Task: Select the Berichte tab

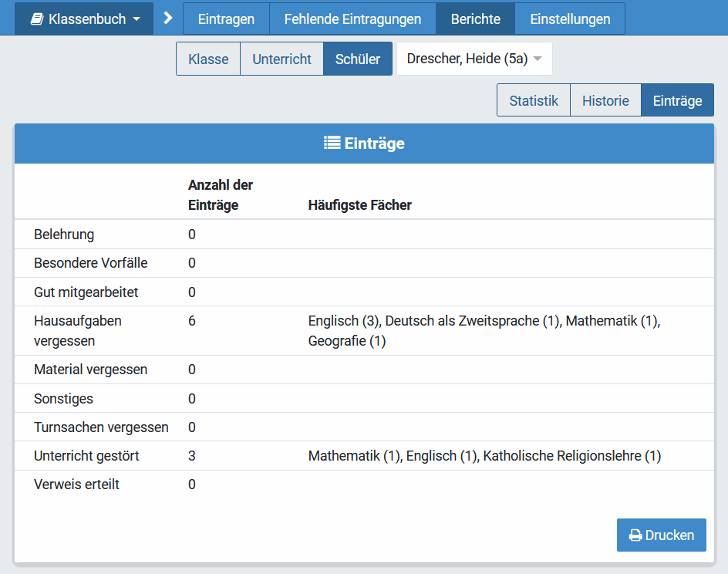Action: [475, 19]
